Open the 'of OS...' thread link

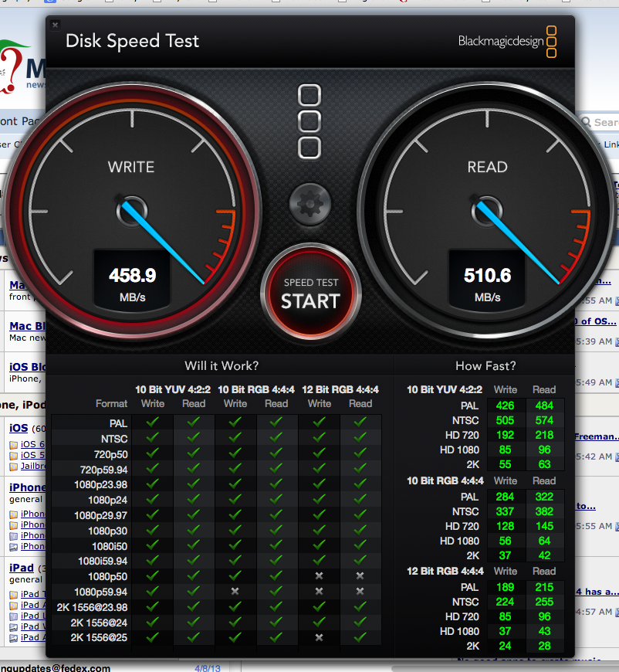pyautogui.click(x=597, y=321)
